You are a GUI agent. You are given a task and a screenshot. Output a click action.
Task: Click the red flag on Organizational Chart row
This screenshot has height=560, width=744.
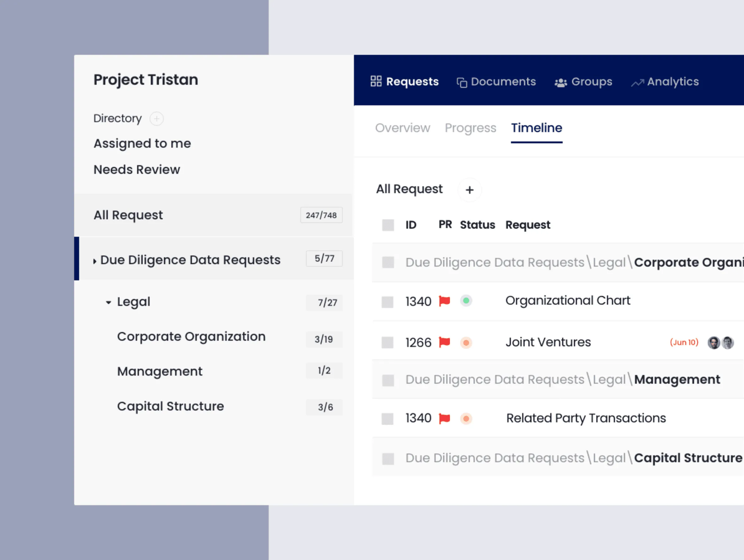[x=444, y=301]
